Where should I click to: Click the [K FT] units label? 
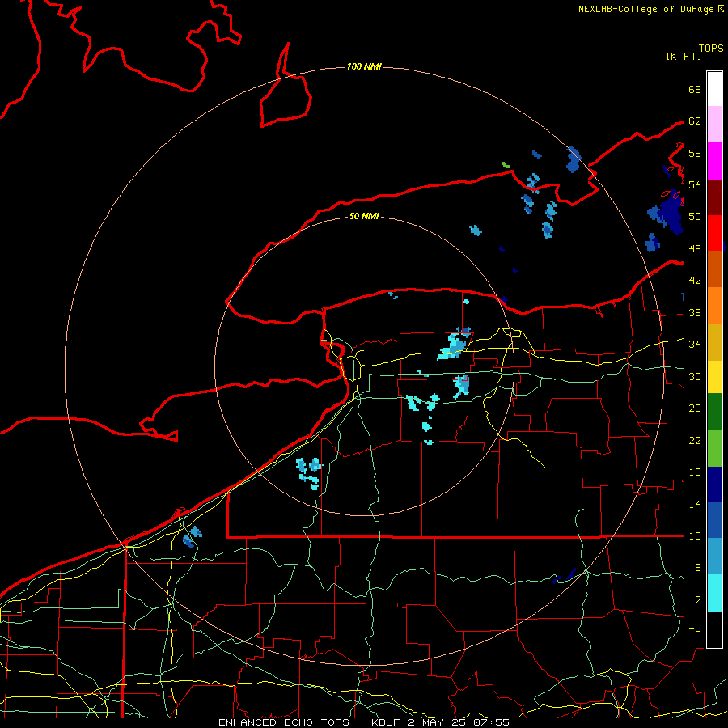point(684,57)
